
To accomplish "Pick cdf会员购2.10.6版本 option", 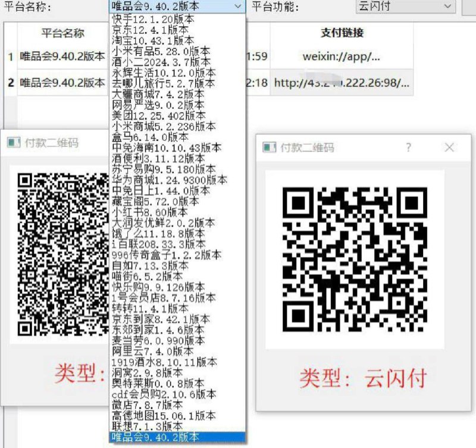I will 177,394.
